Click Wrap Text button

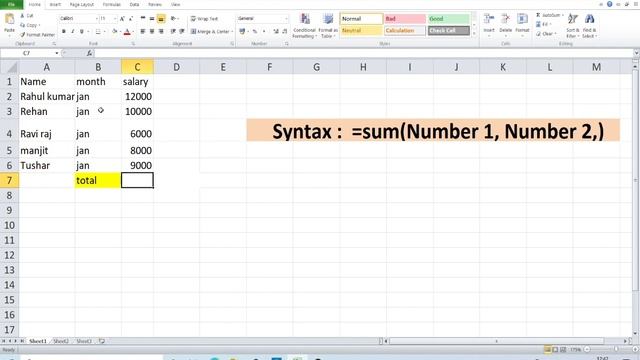click(204, 19)
